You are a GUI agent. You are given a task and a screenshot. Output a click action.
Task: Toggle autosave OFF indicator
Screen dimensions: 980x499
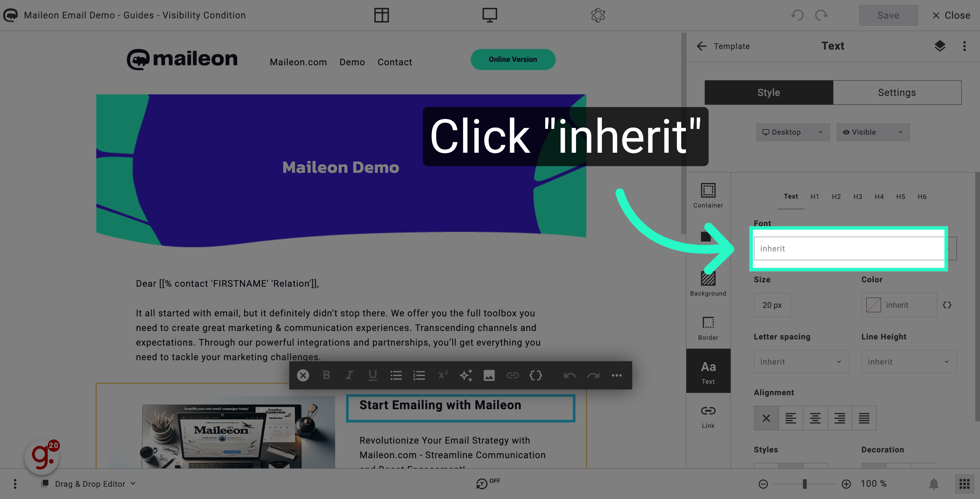pos(488,483)
